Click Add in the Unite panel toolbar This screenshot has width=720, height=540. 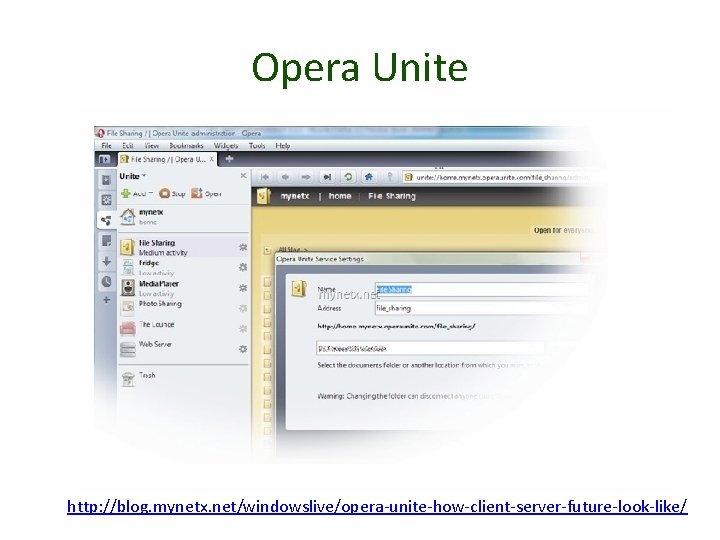136,193
